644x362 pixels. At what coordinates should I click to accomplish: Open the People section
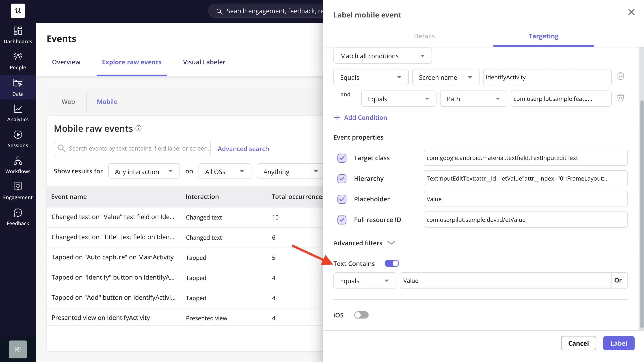click(18, 61)
